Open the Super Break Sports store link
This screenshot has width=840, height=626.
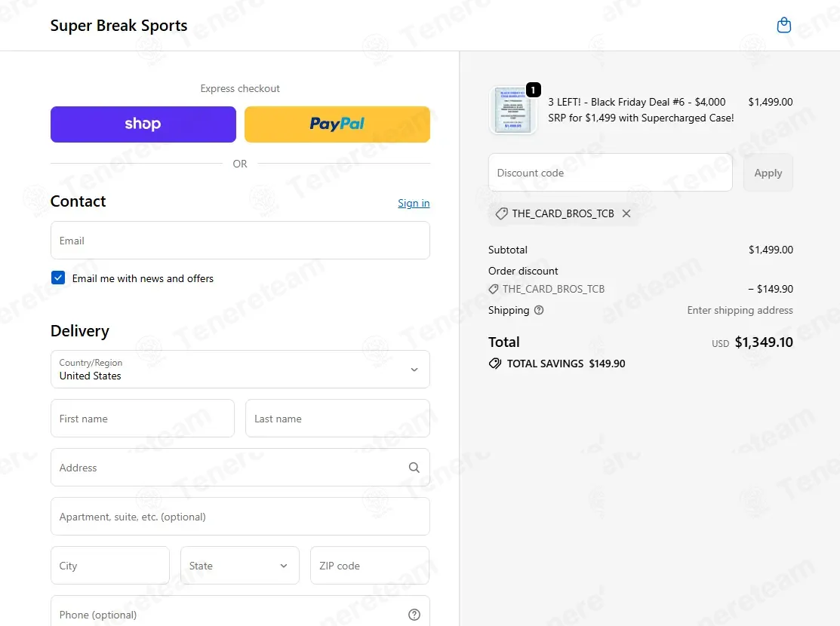click(118, 25)
